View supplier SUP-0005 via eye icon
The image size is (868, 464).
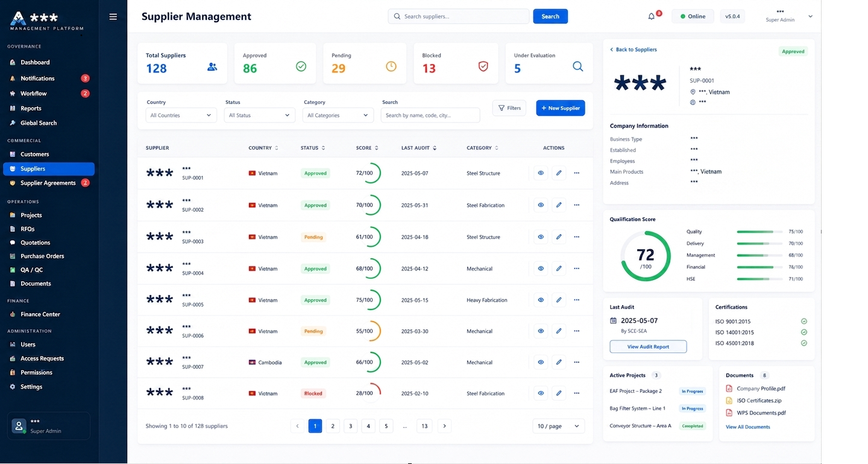coord(541,300)
